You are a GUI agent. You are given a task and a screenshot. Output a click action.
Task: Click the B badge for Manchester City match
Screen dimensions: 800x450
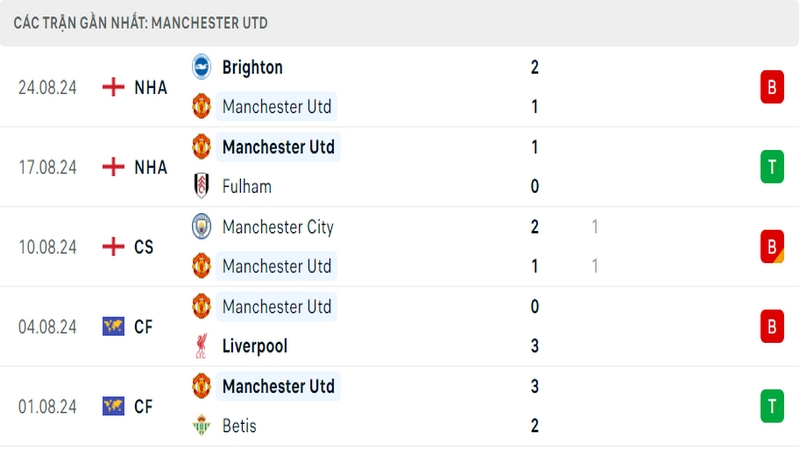pos(771,246)
